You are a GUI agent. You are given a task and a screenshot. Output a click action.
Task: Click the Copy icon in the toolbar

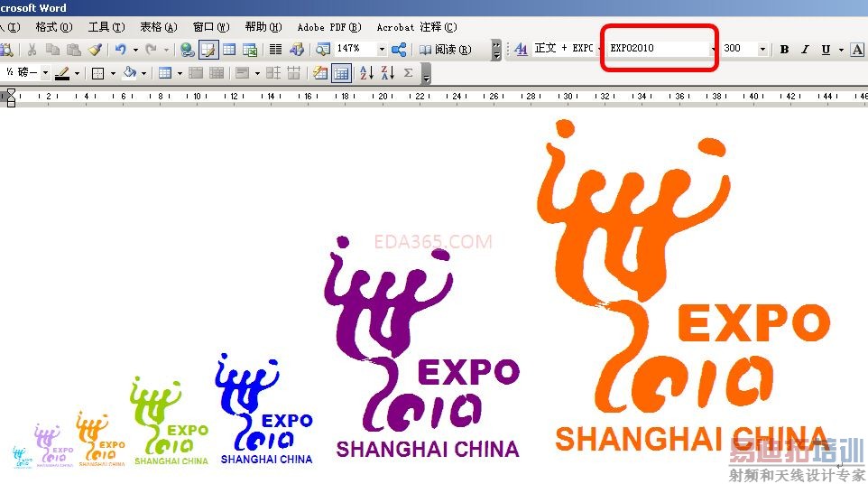tap(52, 50)
